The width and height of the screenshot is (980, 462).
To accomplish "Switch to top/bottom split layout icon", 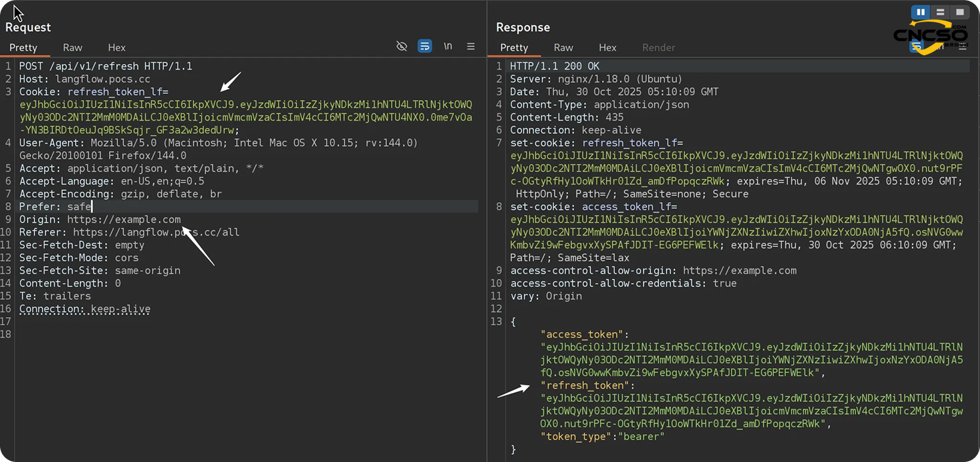I will (941, 12).
